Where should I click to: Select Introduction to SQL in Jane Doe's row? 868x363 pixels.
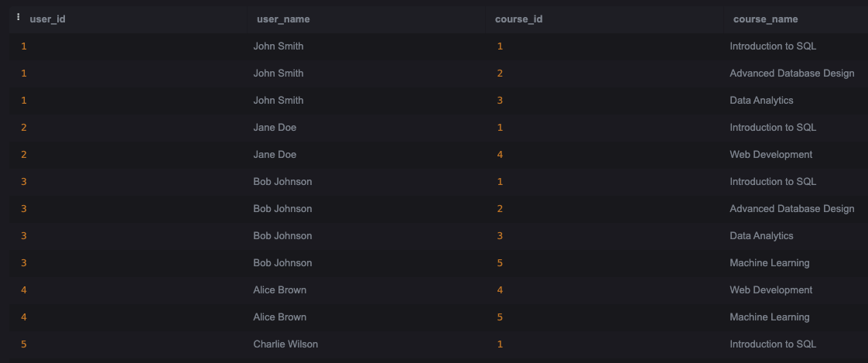pyautogui.click(x=773, y=127)
